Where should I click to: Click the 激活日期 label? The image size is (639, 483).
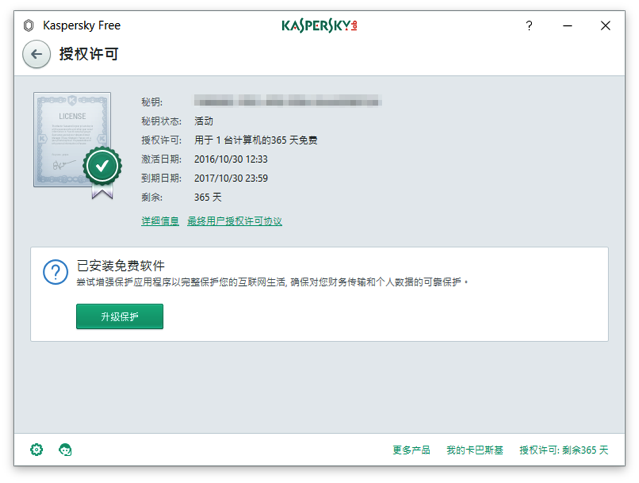(161, 159)
